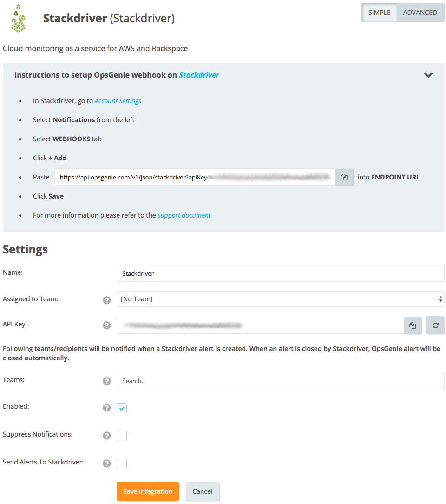Check Send Alerts To Stackdriver
The height and width of the screenshot is (504, 446).
point(121,464)
